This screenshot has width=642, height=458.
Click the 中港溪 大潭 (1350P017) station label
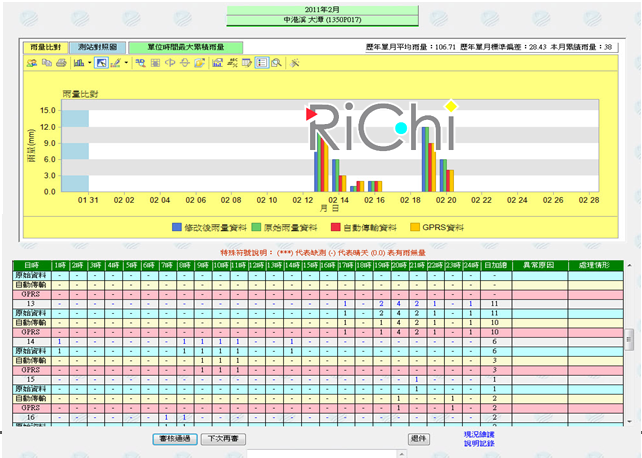click(x=322, y=20)
